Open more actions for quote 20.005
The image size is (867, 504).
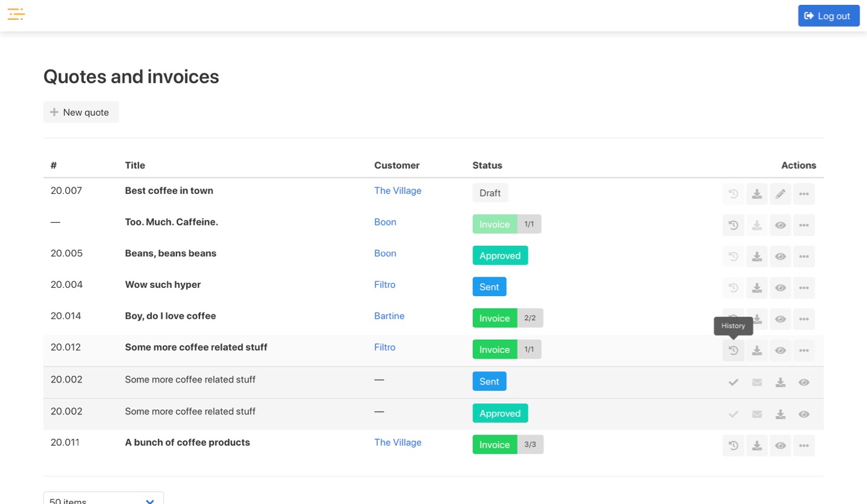click(804, 256)
